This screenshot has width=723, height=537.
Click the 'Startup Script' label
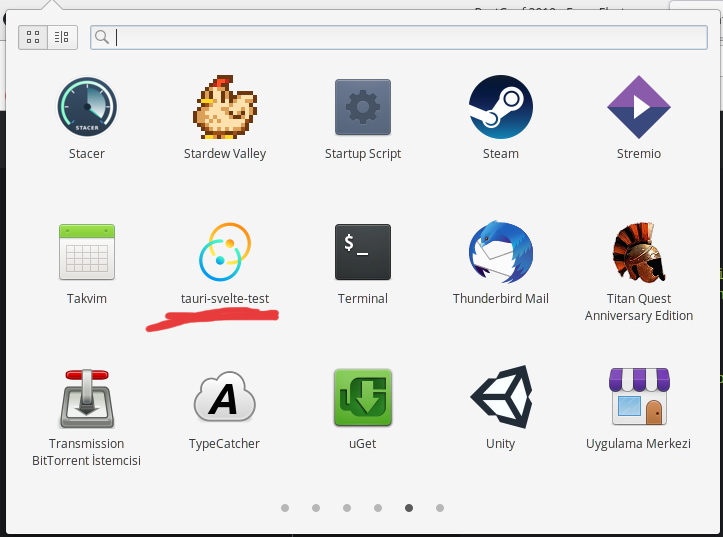pos(363,153)
